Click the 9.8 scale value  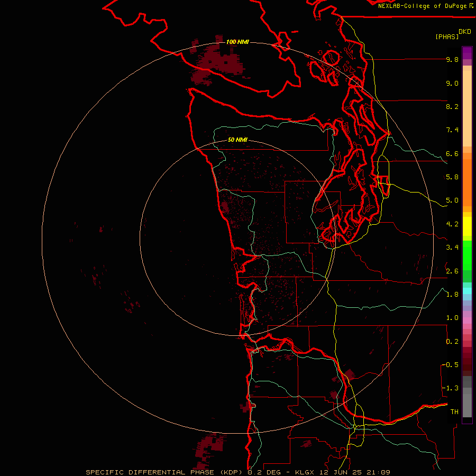452,59
